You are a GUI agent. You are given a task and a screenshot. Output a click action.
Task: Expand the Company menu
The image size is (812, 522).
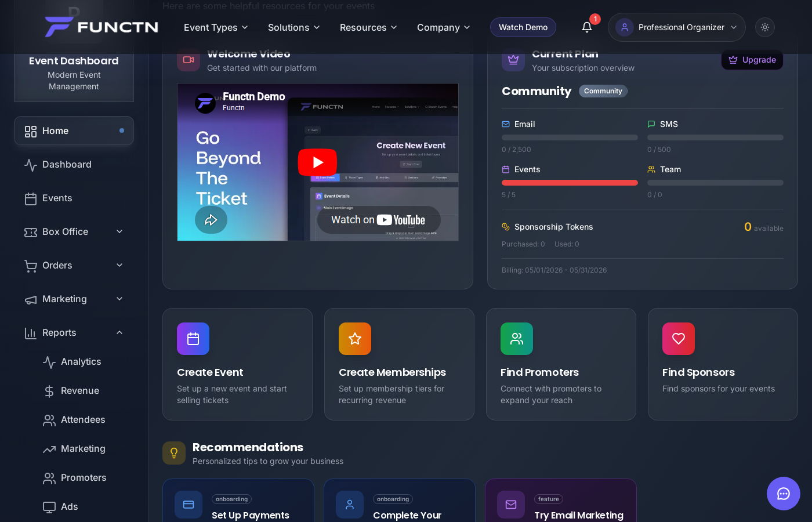(x=444, y=27)
